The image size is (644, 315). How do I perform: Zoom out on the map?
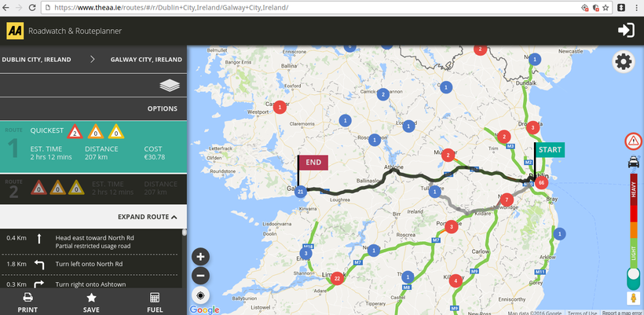[200, 275]
